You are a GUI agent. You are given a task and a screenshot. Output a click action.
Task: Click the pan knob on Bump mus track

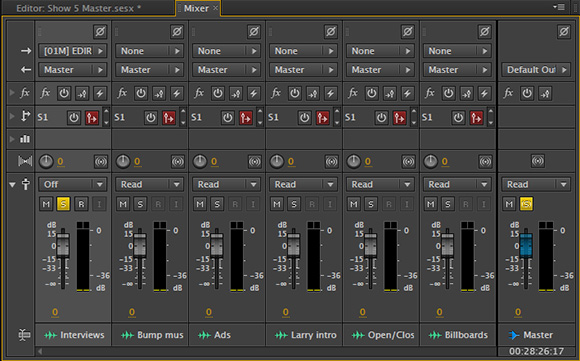coord(123,161)
